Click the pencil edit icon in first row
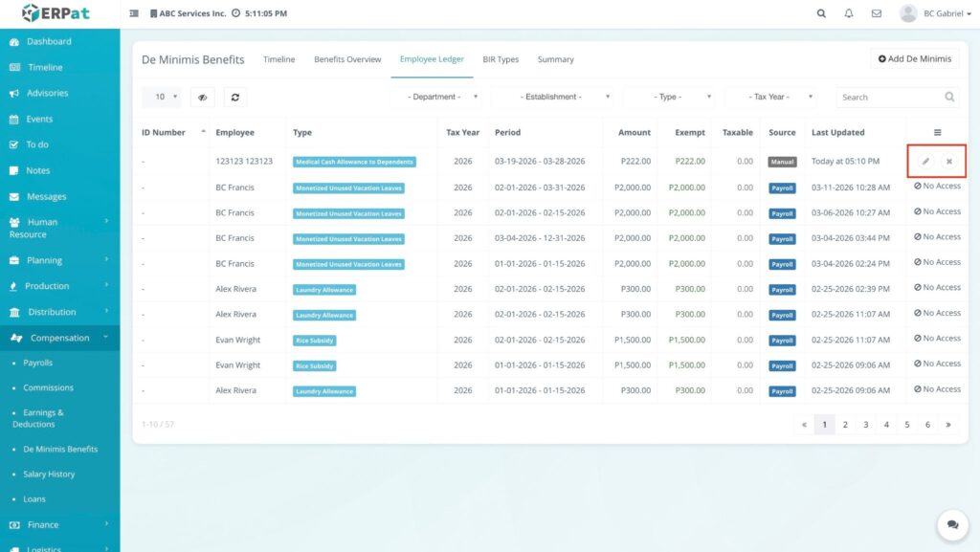980x552 pixels. click(924, 161)
